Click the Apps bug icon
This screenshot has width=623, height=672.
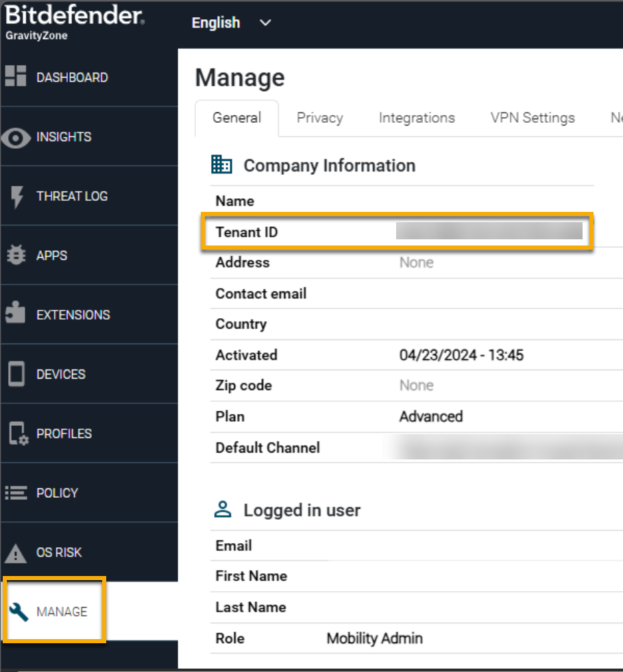coord(16,255)
